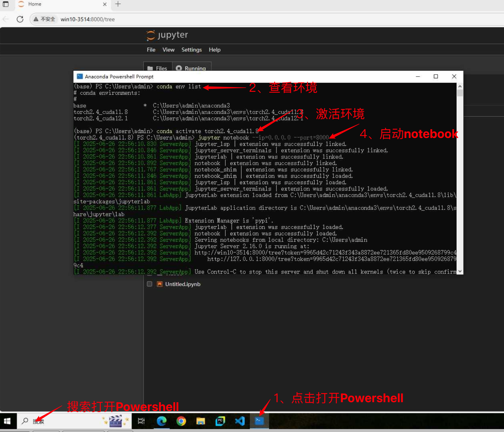Expand the View menu in Jupyter

168,50
